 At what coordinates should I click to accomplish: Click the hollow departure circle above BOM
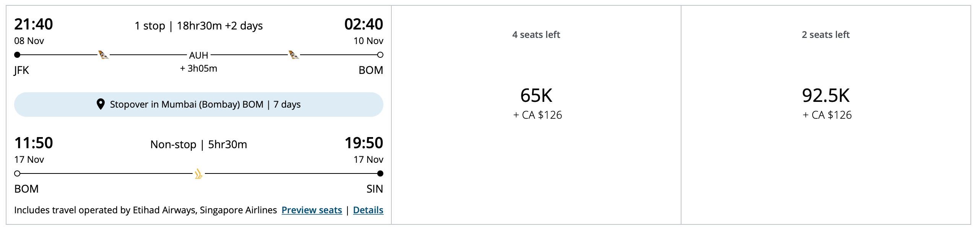click(x=17, y=173)
